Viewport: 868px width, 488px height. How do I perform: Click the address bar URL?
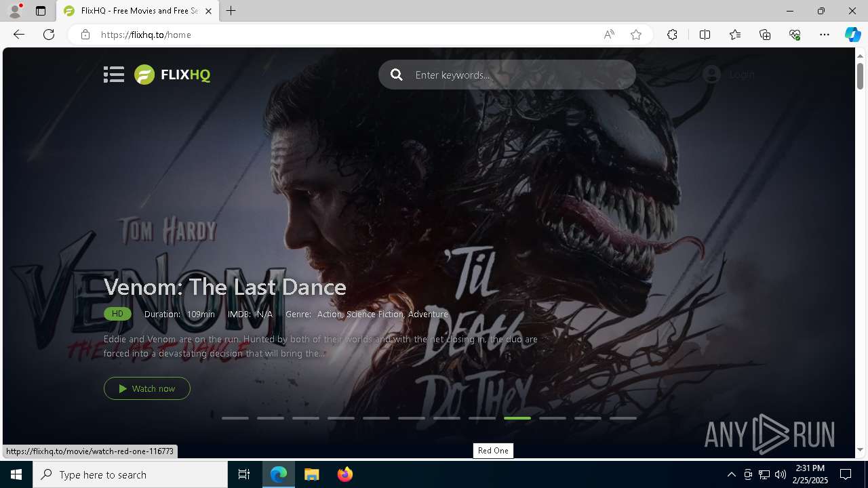tap(146, 35)
